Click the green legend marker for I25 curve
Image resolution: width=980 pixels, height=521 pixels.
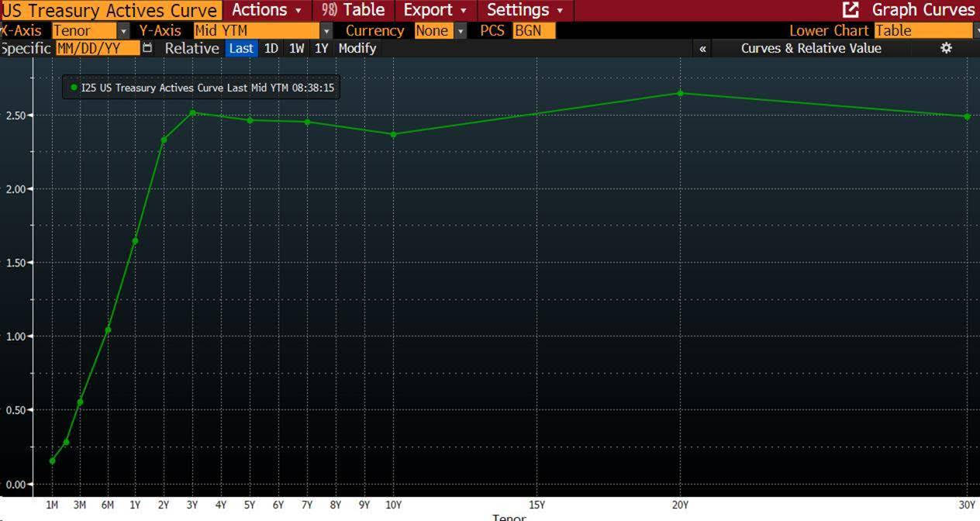tap(74, 88)
